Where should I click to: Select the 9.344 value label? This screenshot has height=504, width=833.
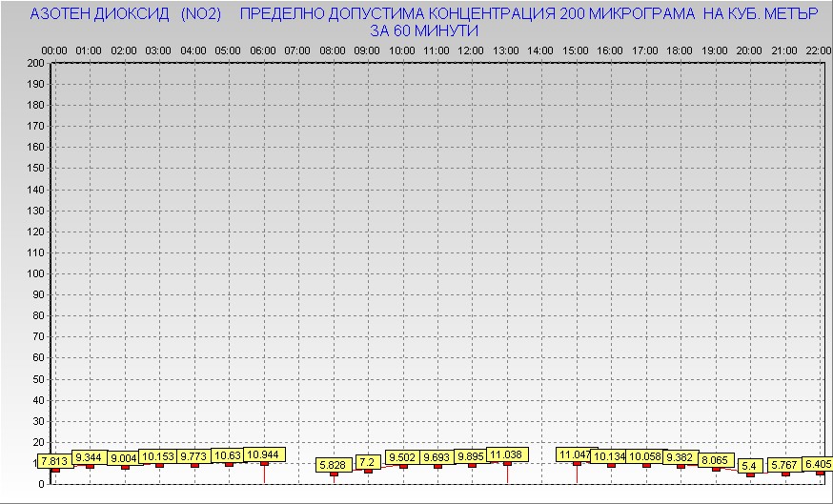click(90, 457)
